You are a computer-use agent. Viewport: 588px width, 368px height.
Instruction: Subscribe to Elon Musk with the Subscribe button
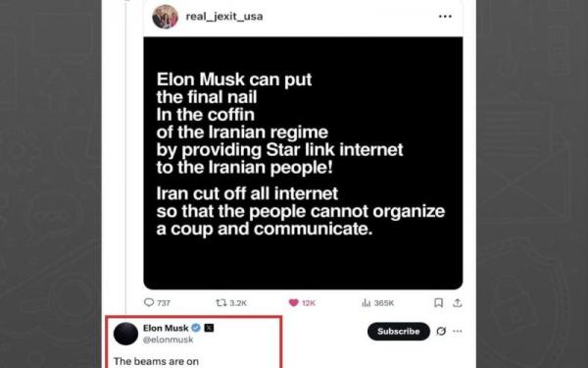click(398, 332)
